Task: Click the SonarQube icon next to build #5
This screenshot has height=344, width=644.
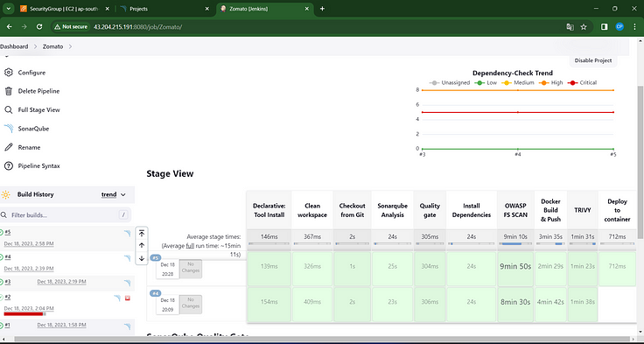Action: [128, 234]
